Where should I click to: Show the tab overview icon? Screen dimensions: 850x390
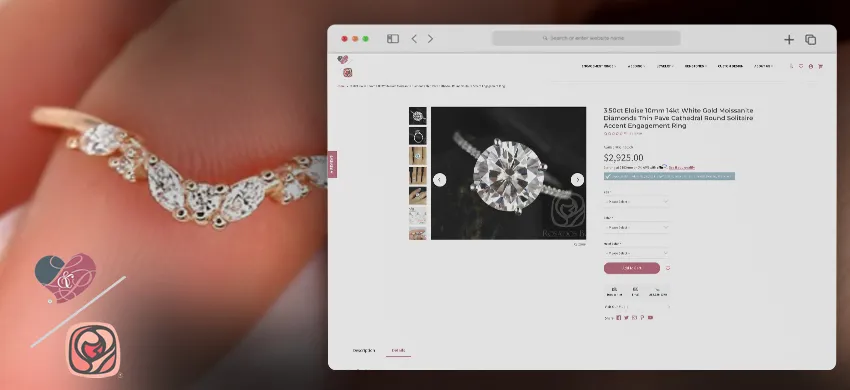point(810,39)
